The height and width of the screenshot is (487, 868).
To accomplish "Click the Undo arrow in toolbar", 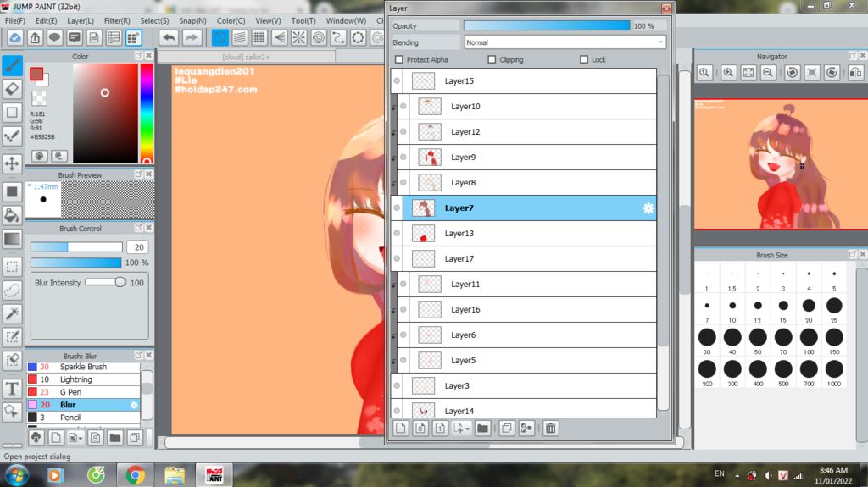I will click(x=169, y=37).
